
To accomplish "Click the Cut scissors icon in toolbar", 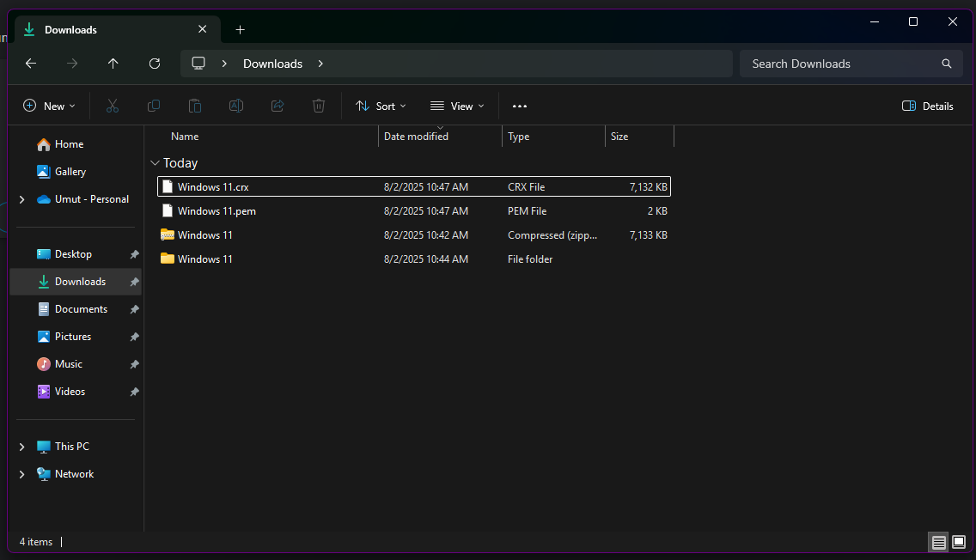I will click(112, 107).
